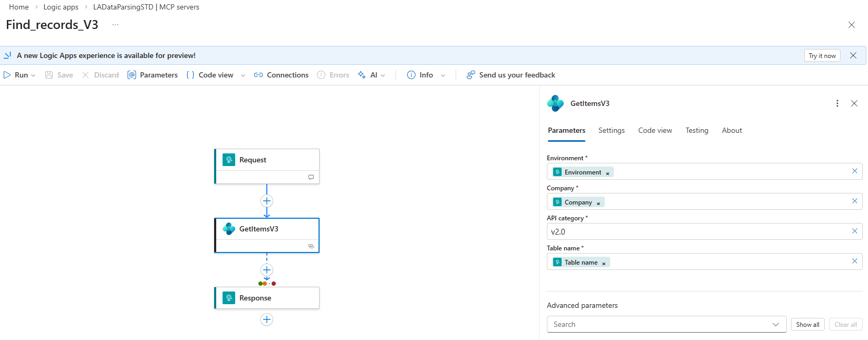Viewport: 868px width, 340px height.
Task: Open the GetItemsV3 panel more options menu
Action: click(837, 103)
